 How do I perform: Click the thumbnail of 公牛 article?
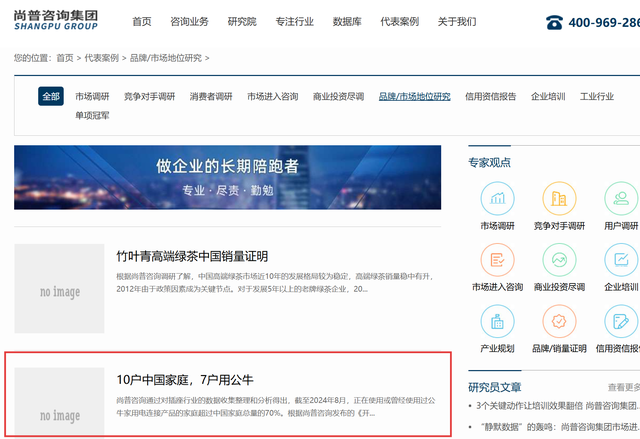click(x=59, y=401)
